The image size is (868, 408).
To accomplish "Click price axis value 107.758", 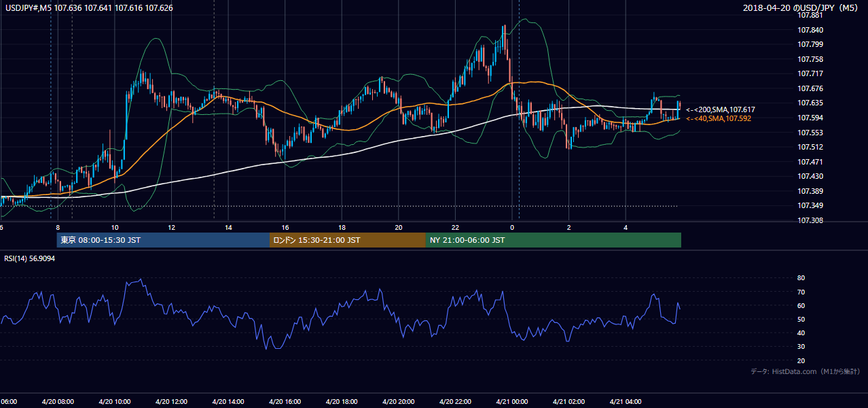I will click(812, 59).
